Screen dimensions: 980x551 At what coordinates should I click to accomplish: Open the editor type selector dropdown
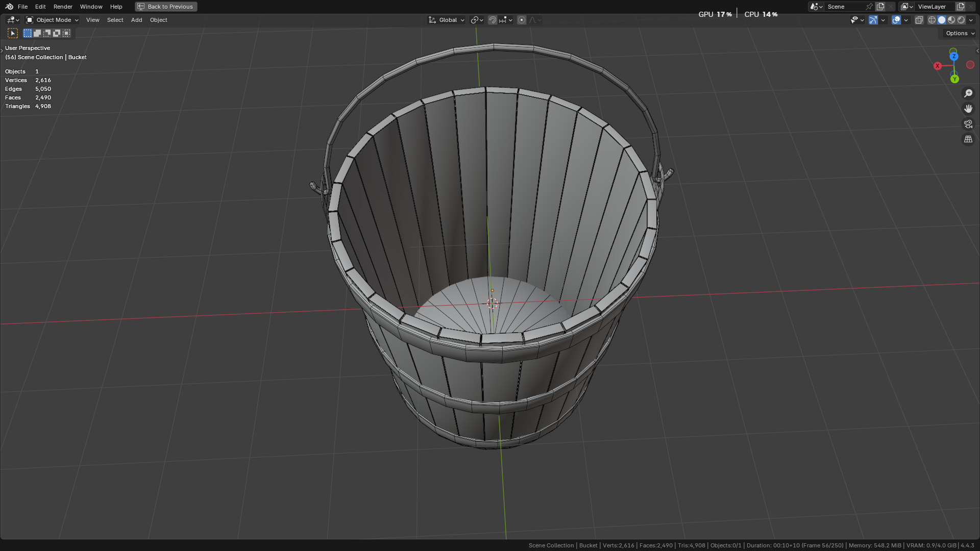(13, 20)
